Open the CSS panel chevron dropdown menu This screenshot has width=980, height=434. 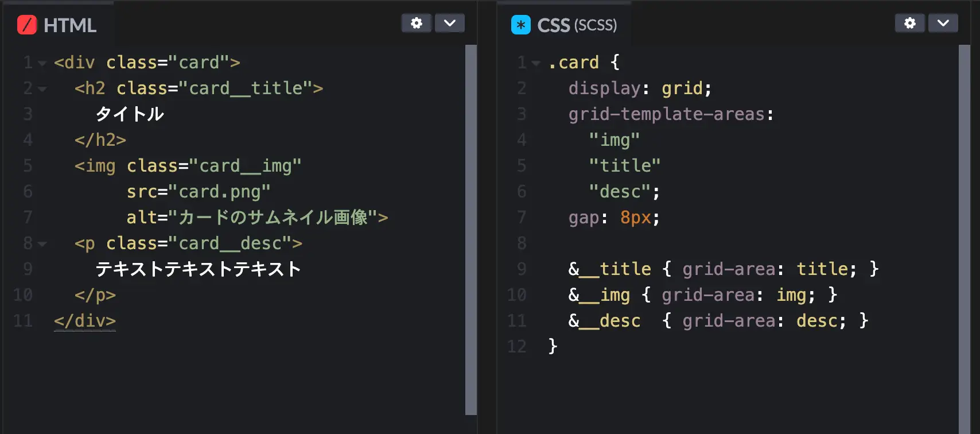click(943, 23)
